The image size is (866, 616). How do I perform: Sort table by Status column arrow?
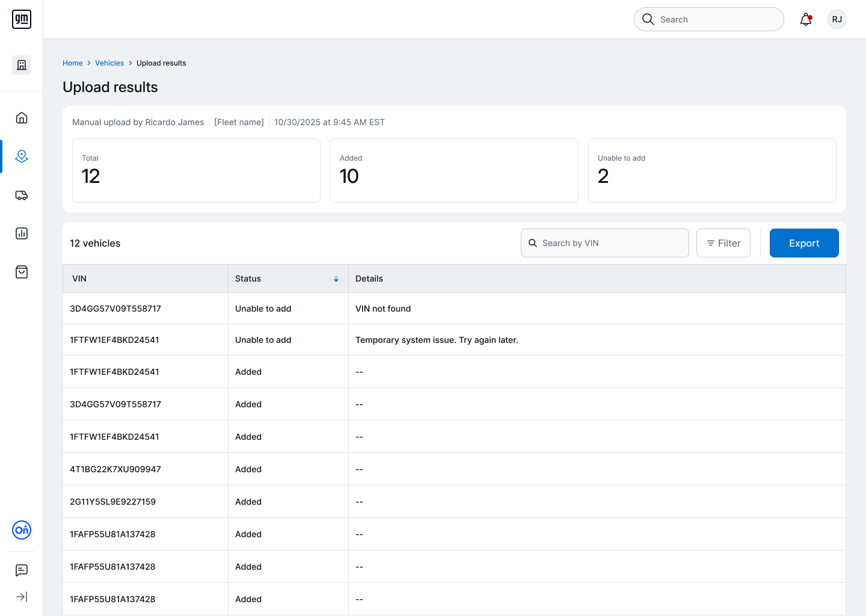(x=336, y=279)
